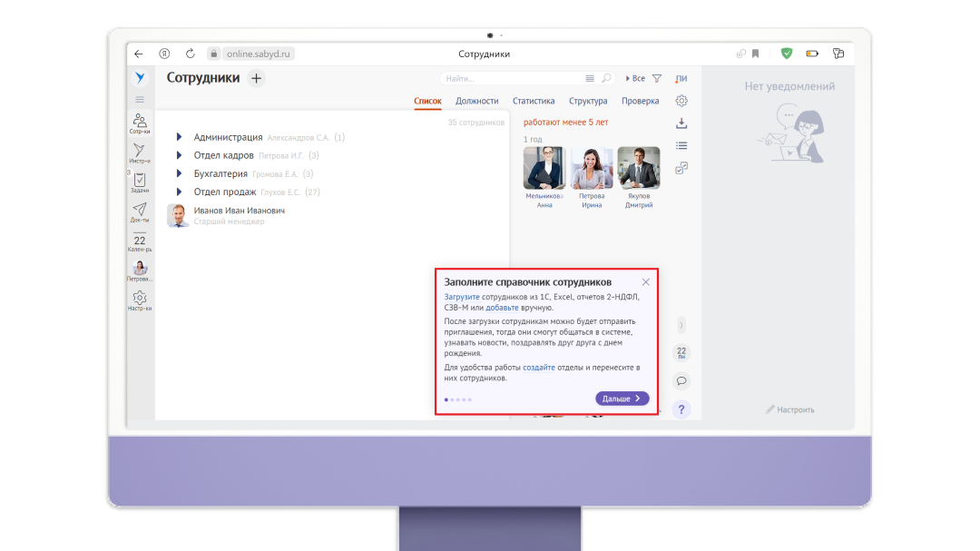Open Настр-ки gear in left sidebar
Viewport: 980px width, 551px height.
[140, 300]
